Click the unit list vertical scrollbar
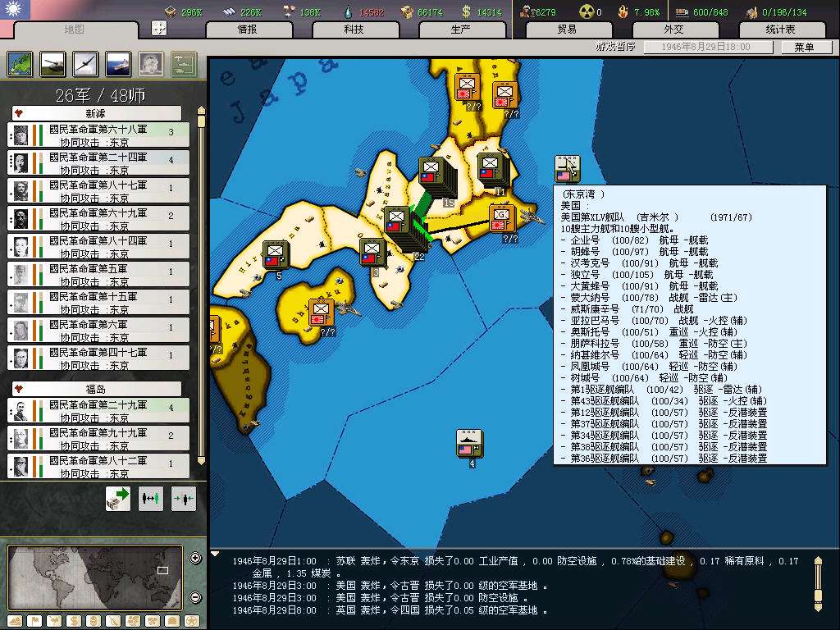 [202, 285]
